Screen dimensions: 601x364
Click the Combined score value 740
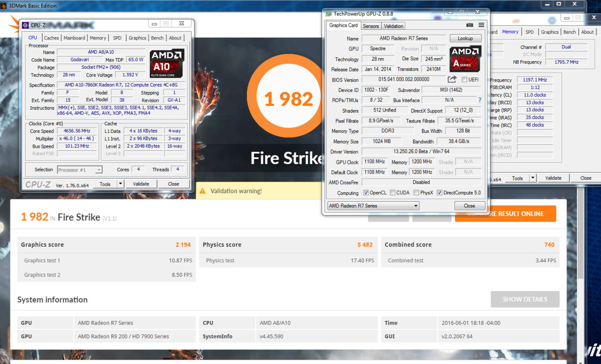pyautogui.click(x=549, y=244)
